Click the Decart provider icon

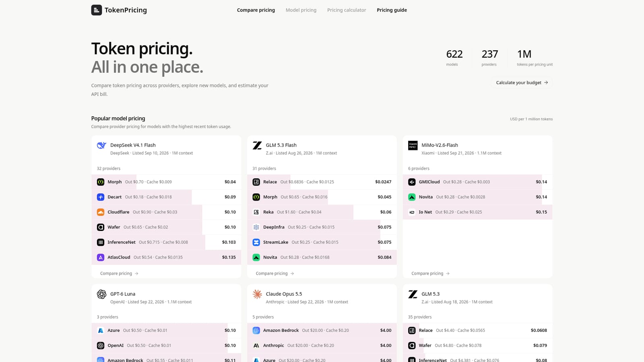101,197
